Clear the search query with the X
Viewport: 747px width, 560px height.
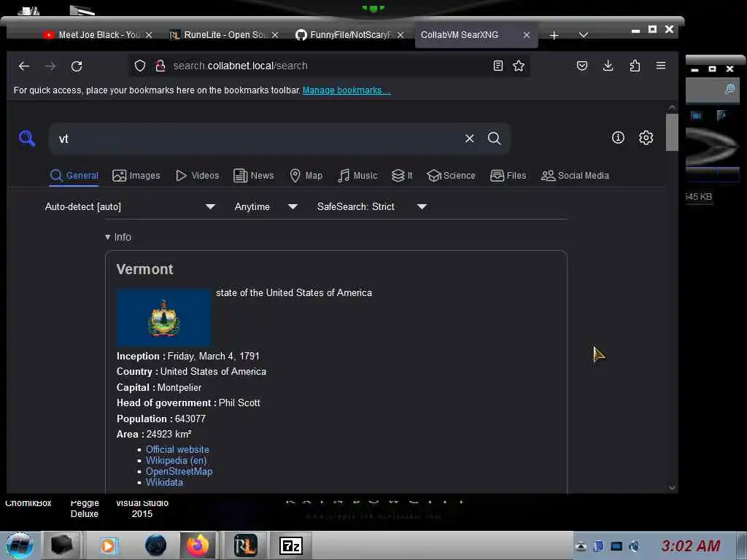[469, 139]
